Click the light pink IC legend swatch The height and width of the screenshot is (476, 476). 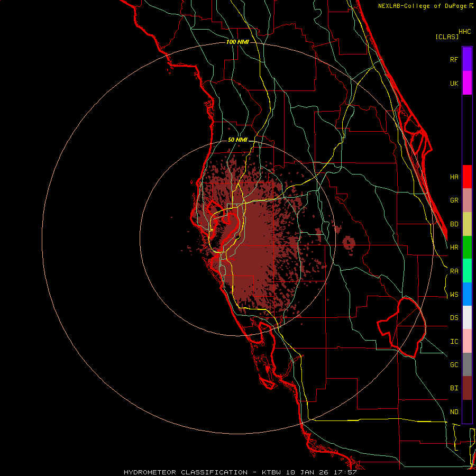(467, 341)
